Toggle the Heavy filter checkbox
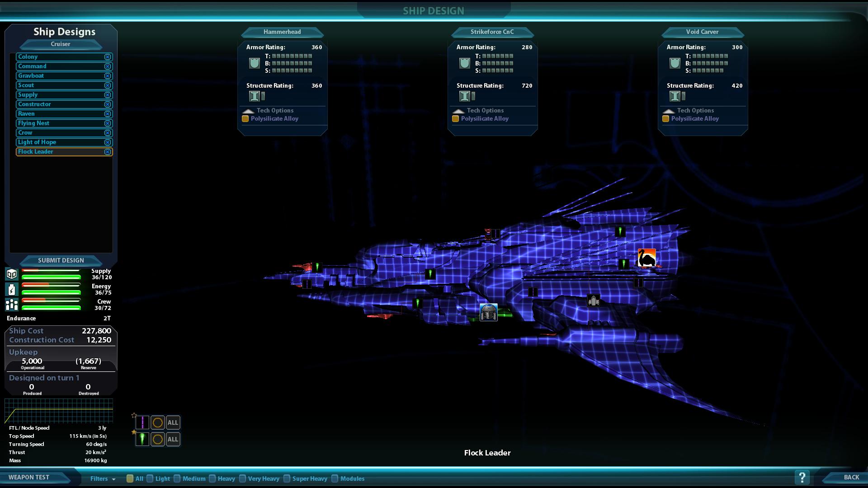 tap(212, 479)
